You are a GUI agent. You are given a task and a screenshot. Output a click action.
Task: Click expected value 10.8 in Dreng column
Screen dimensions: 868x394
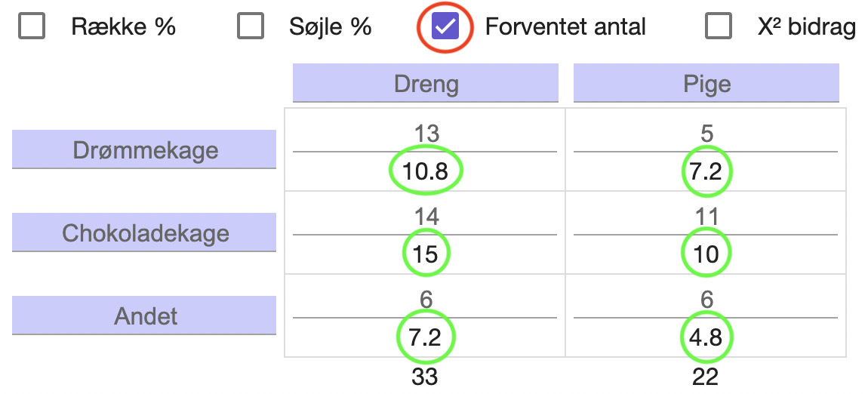click(425, 172)
